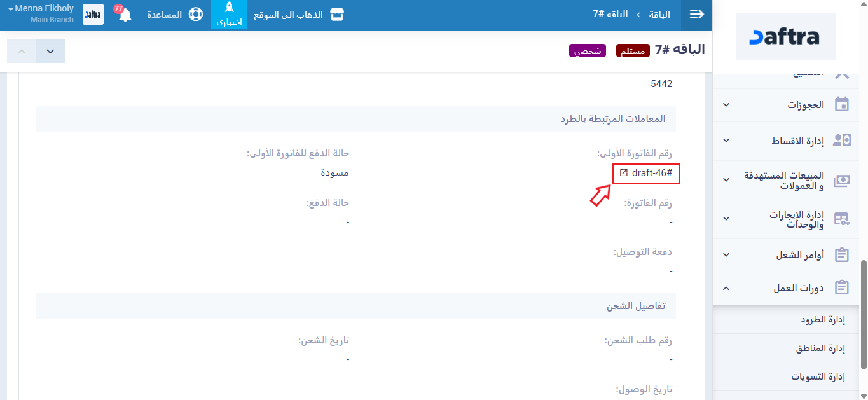Click the الباقة breadcrumb link
The image size is (868, 400).
click(x=660, y=15)
